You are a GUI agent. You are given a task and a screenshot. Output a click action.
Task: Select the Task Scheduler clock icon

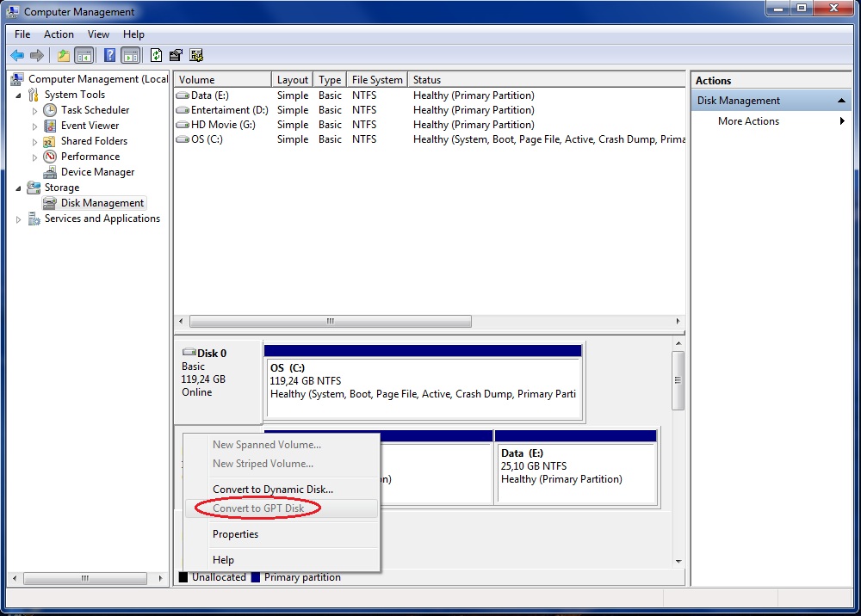(50, 110)
